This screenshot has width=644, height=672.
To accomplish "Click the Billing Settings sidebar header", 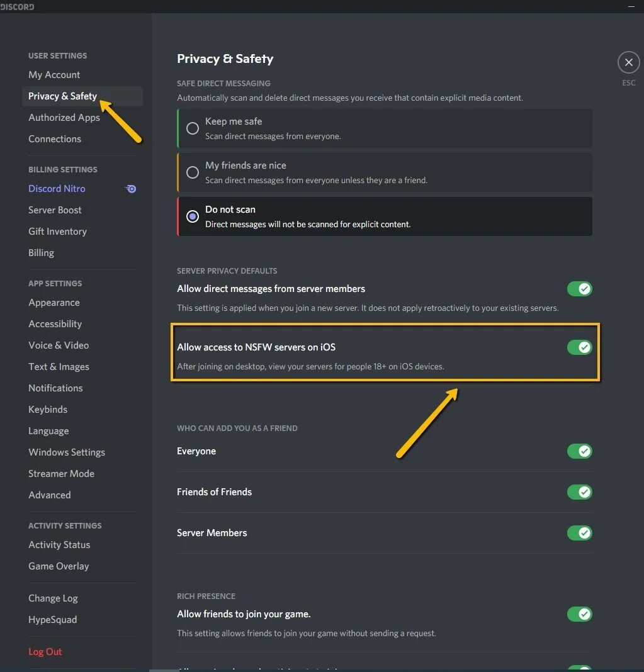I will [63, 170].
